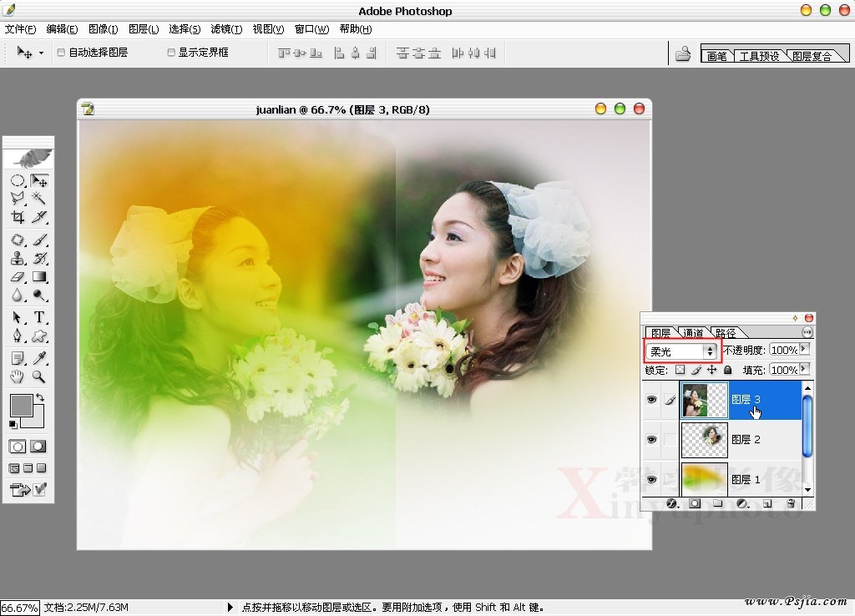Choose the Type tool
Image resolution: width=855 pixels, height=616 pixels.
coord(39,317)
